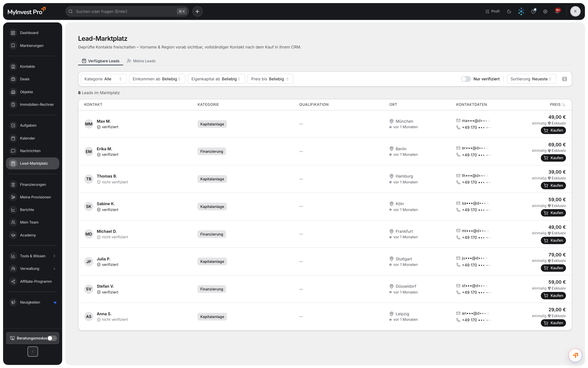Open Deals briefcase item
This screenshot has height=368, width=588.
pyautogui.click(x=33, y=79)
